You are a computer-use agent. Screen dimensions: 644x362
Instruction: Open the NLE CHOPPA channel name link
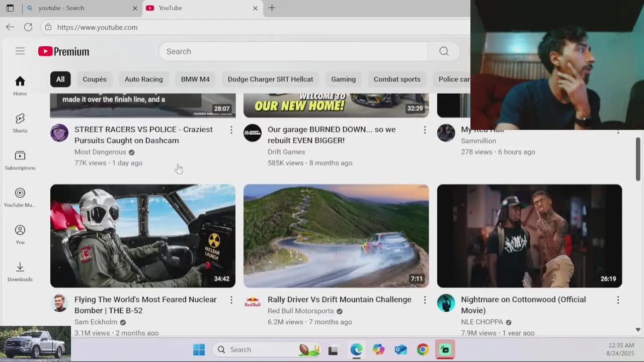[482, 322]
